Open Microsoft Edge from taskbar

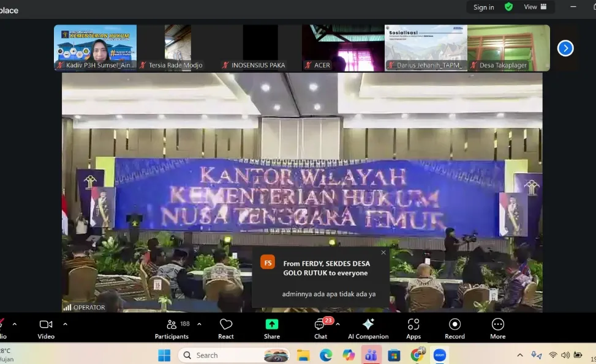(326, 355)
